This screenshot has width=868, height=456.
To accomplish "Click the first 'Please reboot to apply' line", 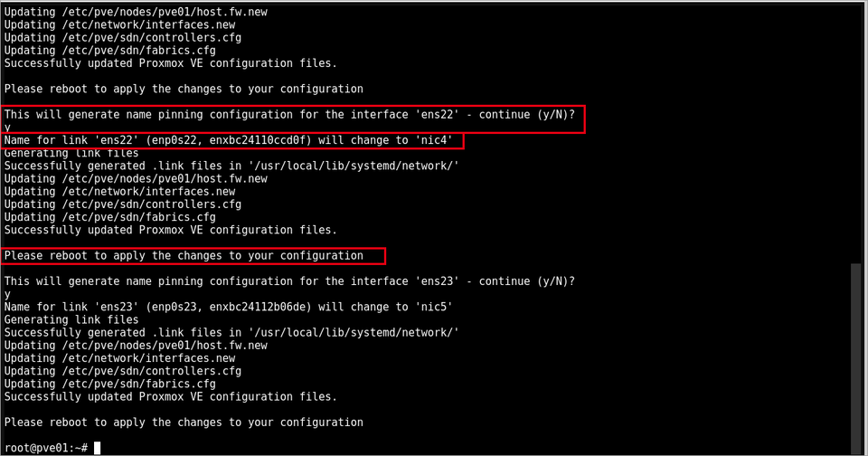I will tap(184, 89).
